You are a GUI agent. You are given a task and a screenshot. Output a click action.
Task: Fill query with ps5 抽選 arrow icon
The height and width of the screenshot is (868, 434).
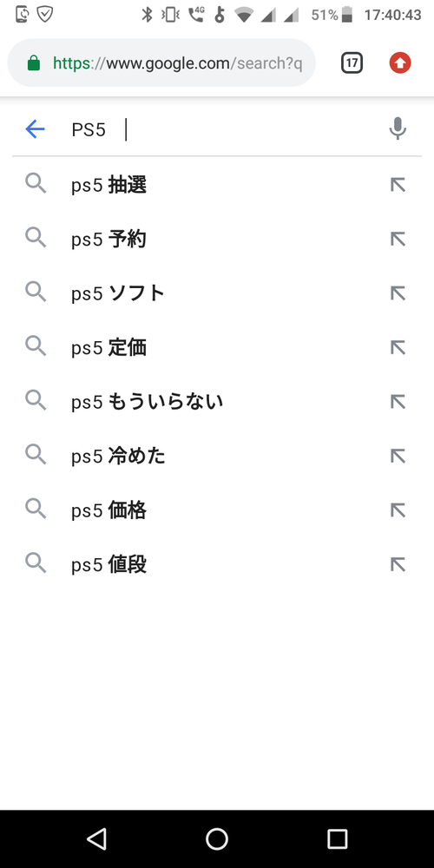click(x=398, y=185)
